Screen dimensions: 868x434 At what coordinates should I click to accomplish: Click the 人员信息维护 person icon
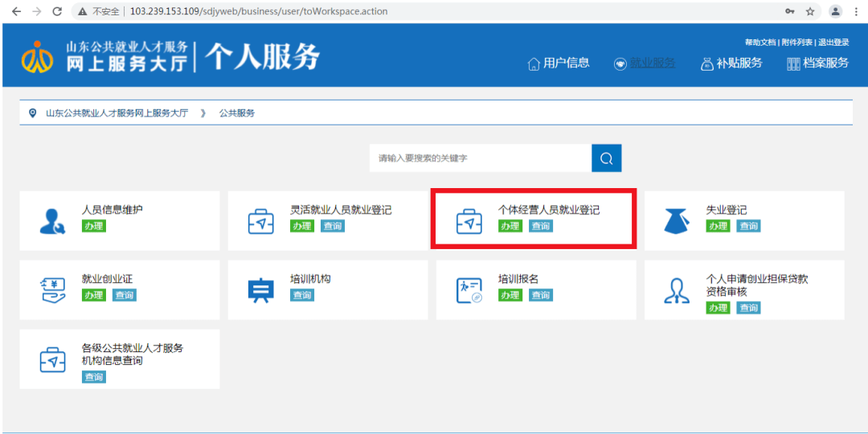point(52,222)
